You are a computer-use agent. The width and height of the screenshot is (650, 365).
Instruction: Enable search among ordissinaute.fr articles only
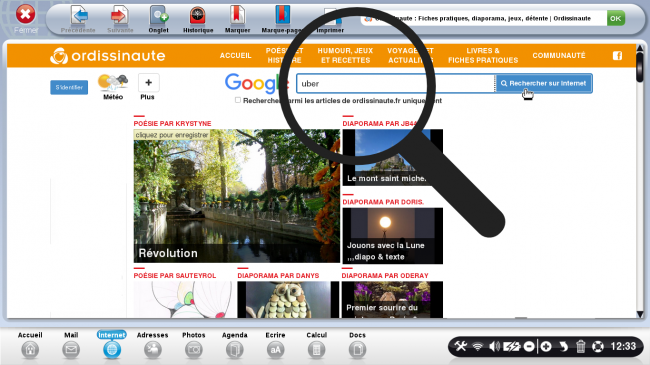(238, 100)
